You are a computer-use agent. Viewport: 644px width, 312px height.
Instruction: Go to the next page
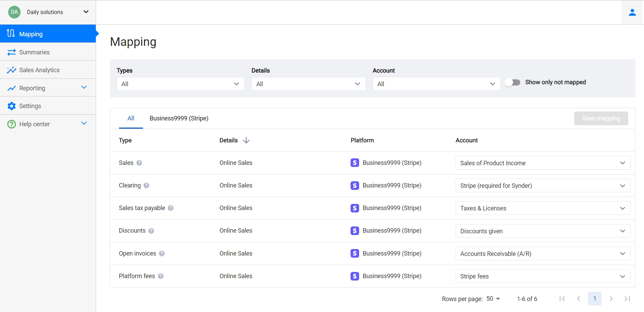pyautogui.click(x=611, y=299)
